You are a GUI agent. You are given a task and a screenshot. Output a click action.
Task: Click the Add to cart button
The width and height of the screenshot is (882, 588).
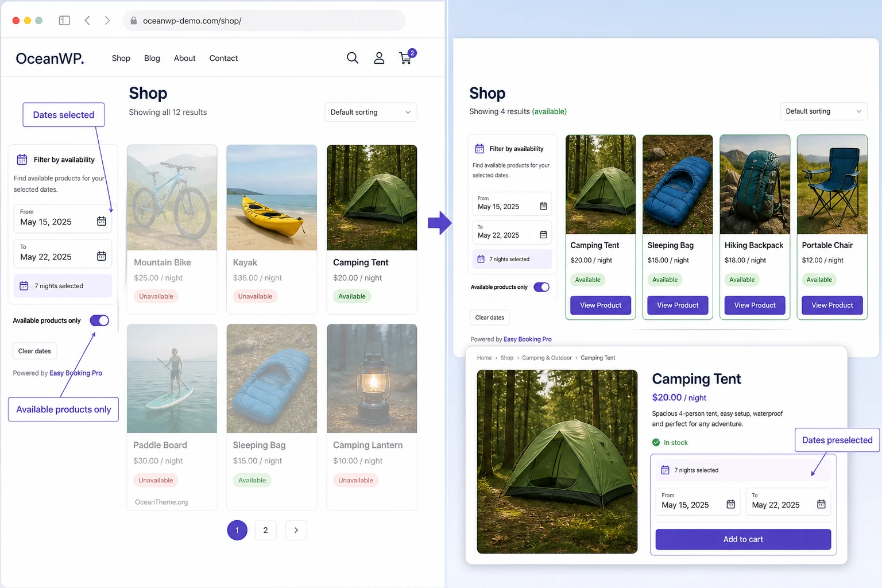[743, 539]
